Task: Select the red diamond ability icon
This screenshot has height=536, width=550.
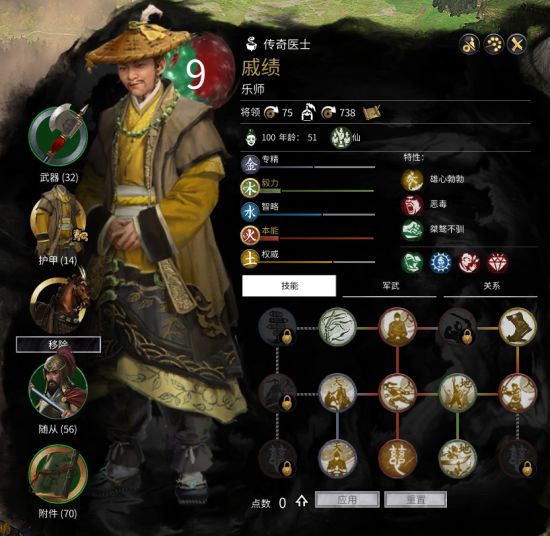Action: pos(497,263)
